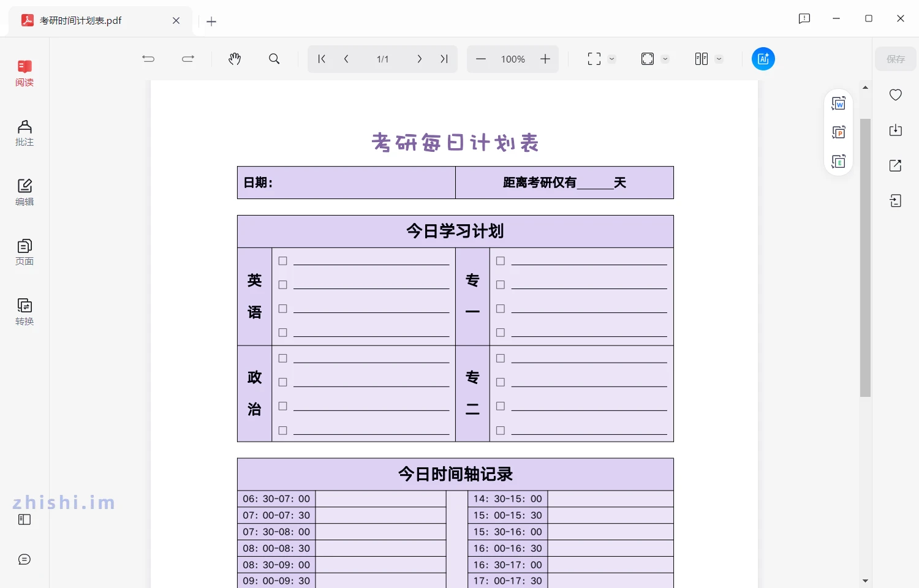The image size is (919, 588).
Task: Click the 06: 30-07: 00 time cell
Action: 276,499
